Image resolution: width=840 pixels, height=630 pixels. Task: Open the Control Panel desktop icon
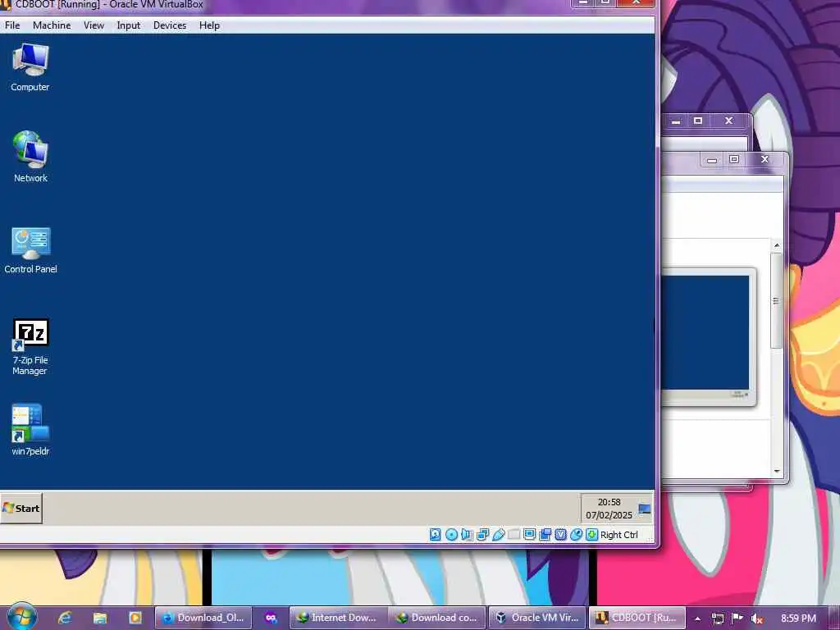point(30,250)
